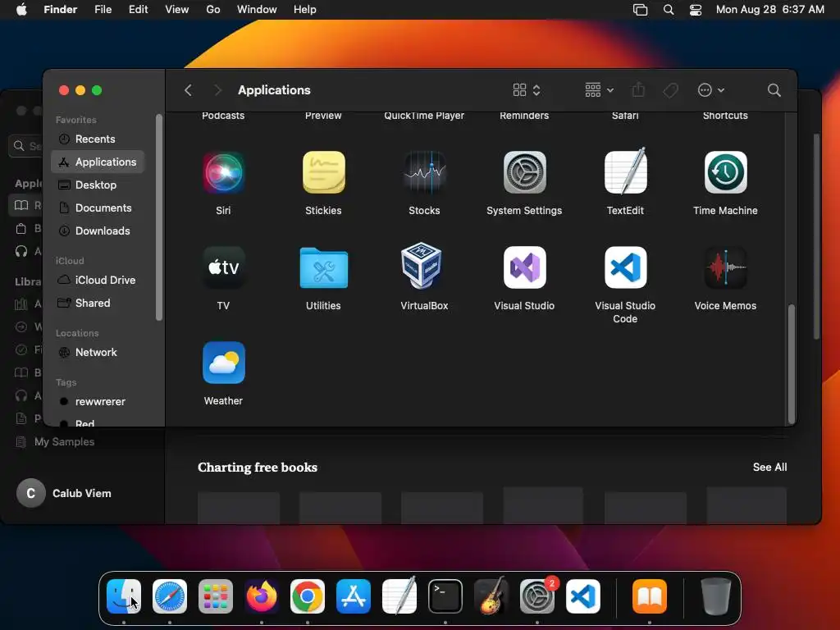Open the Siri app icon
This screenshot has height=630, width=840.
(223, 172)
